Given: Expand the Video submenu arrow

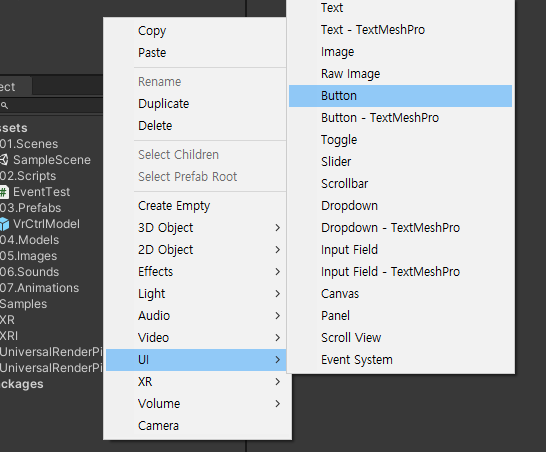Looking at the screenshot, I should pos(278,337).
